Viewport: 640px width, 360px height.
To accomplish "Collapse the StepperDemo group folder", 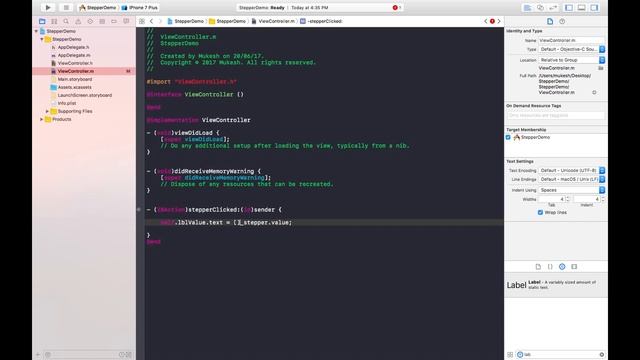I will [42, 39].
